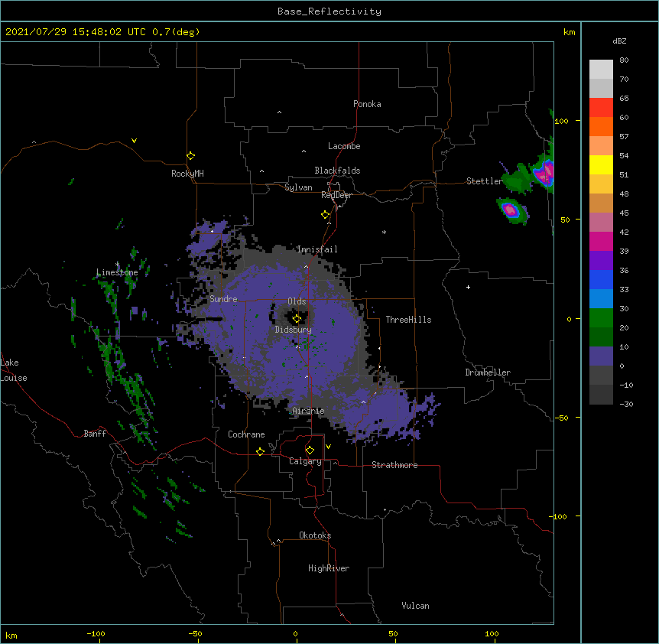
Task: Select the dark gray -10 dBZ swatch
Action: click(601, 395)
